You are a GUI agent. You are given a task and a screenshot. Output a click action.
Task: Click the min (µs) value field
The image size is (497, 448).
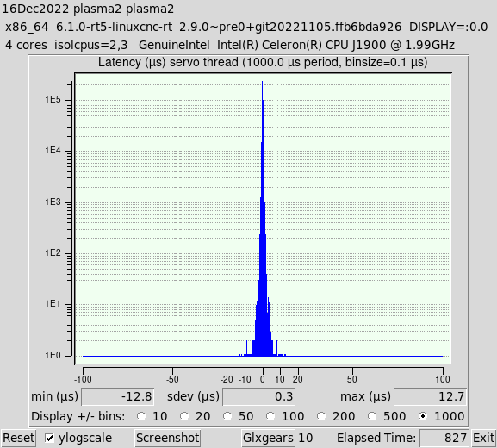(x=118, y=396)
